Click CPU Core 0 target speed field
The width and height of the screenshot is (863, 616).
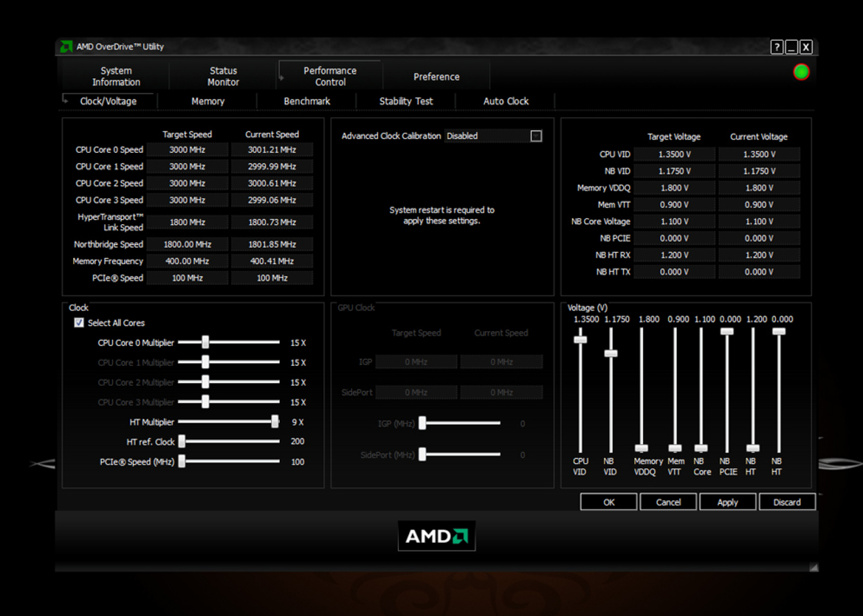point(187,150)
